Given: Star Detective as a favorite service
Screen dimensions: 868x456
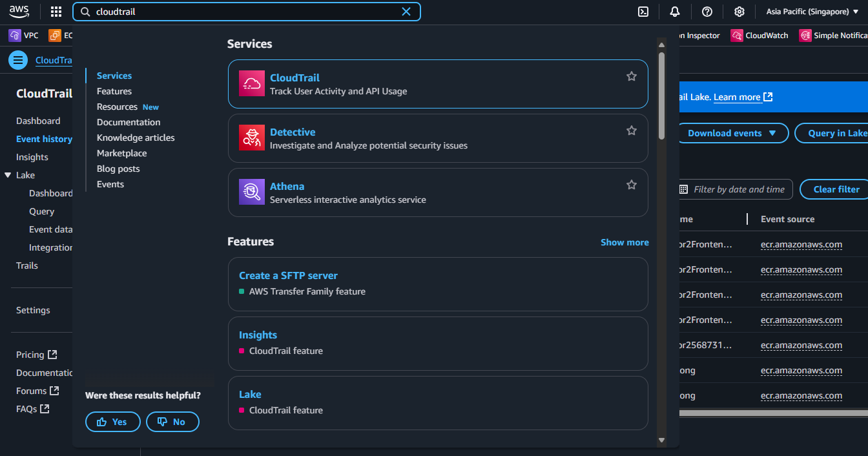Looking at the screenshot, I should 631,130.
